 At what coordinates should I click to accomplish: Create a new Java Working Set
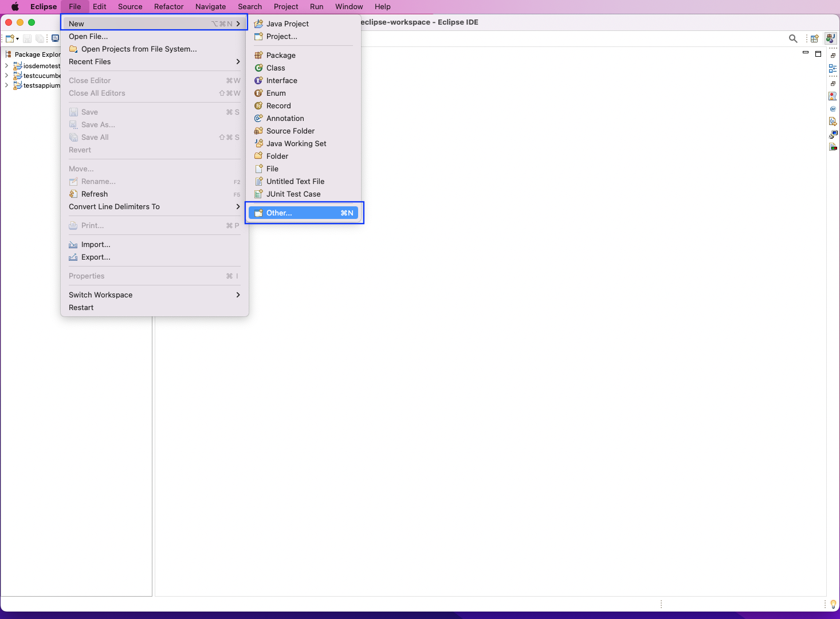coord(305,143)
